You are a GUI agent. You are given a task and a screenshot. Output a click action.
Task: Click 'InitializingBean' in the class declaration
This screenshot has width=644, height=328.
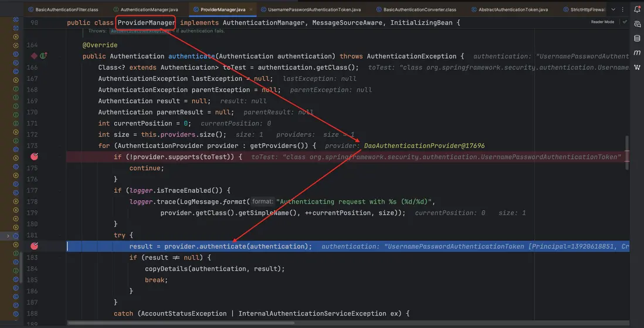421,23
